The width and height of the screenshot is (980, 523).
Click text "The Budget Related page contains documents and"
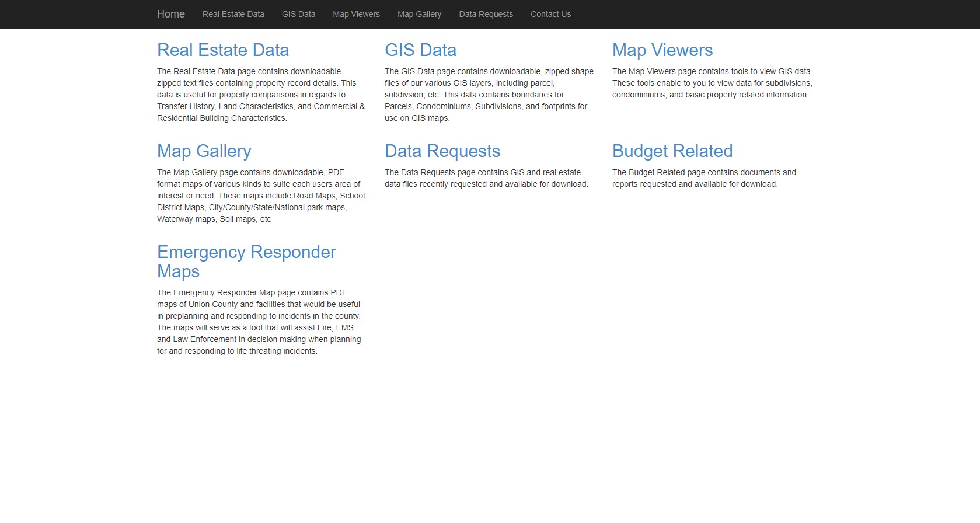[704, 172]
